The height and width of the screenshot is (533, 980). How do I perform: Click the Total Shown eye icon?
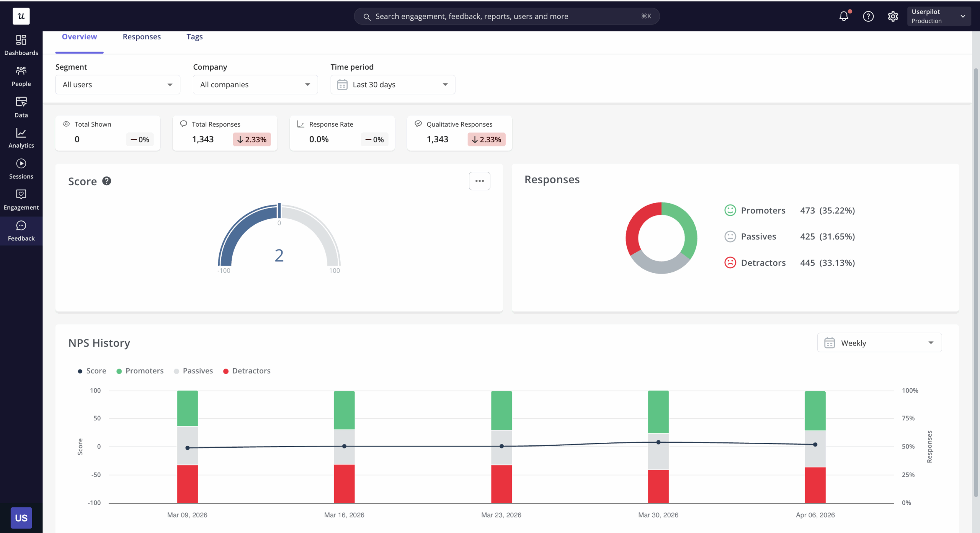66,124
